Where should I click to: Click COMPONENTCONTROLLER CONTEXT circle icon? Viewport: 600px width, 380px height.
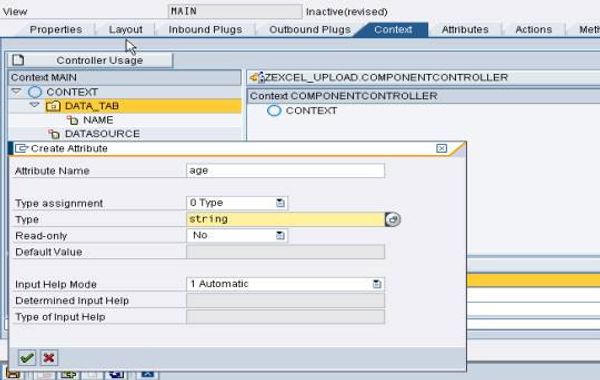pos(274,111)
